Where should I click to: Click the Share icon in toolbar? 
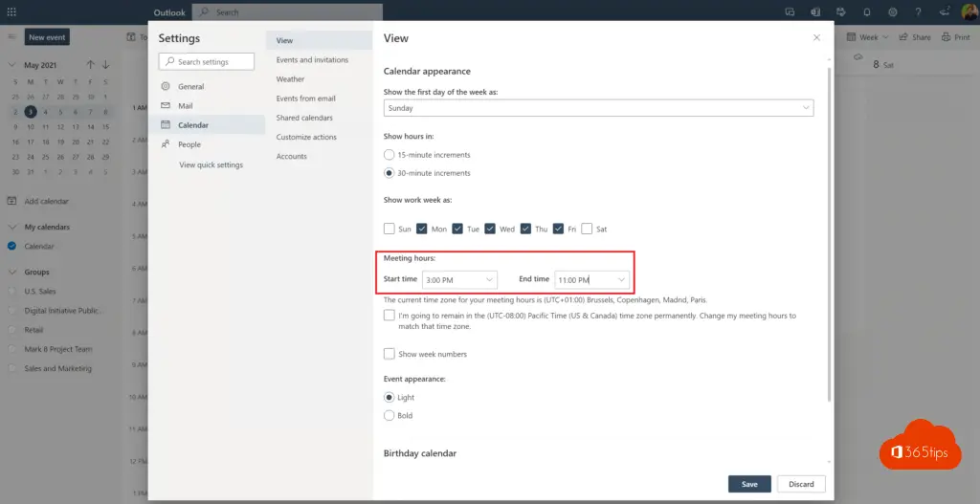click(x=914, y=37)
